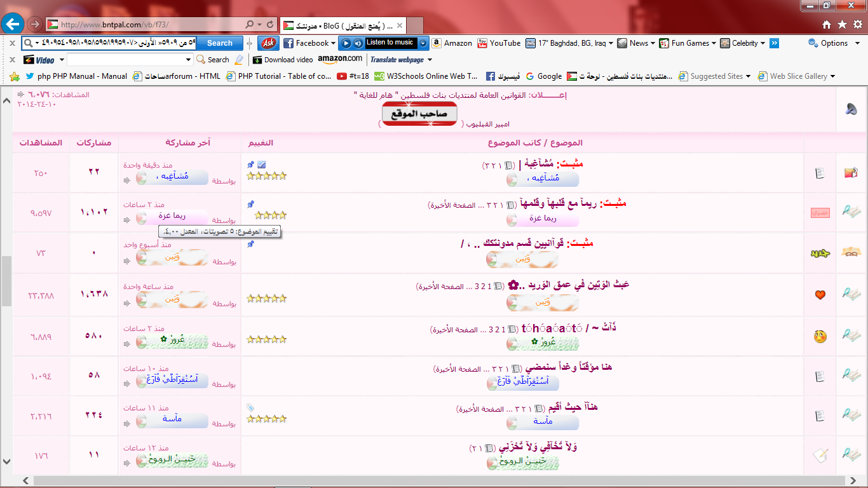Open the Facebook toolbar shortcut

click(306, 43)
